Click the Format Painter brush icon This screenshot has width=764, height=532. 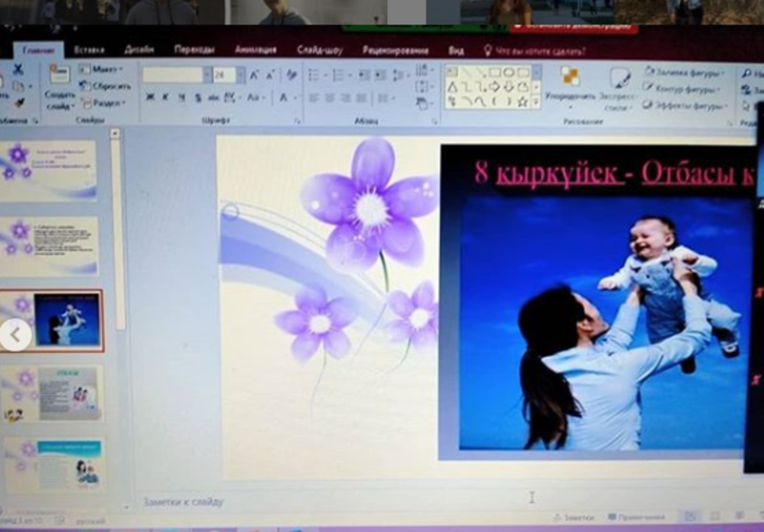coord(19,102)
